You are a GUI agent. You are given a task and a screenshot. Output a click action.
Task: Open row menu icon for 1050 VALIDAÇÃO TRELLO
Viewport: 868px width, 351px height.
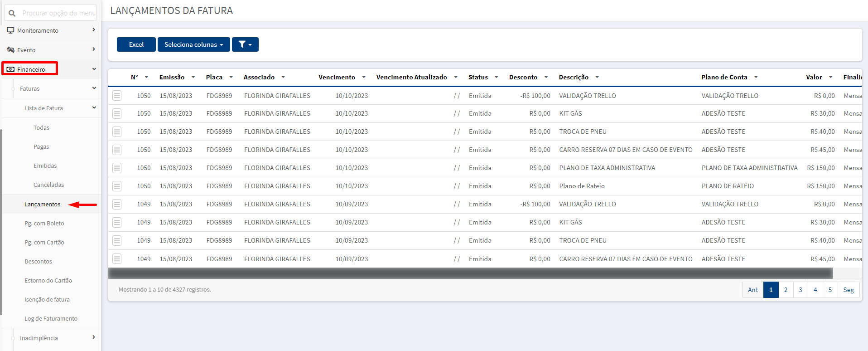pyautogui.click(x=117, y=96)
